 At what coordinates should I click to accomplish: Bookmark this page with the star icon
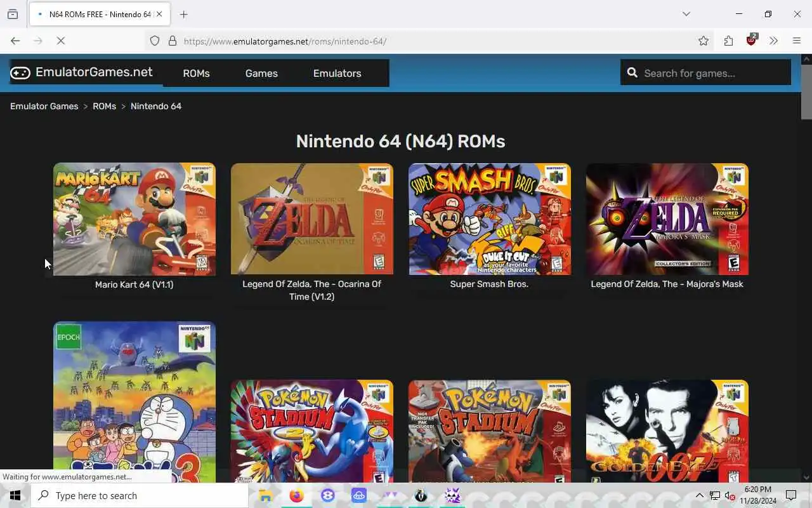[x=704, y=41]
